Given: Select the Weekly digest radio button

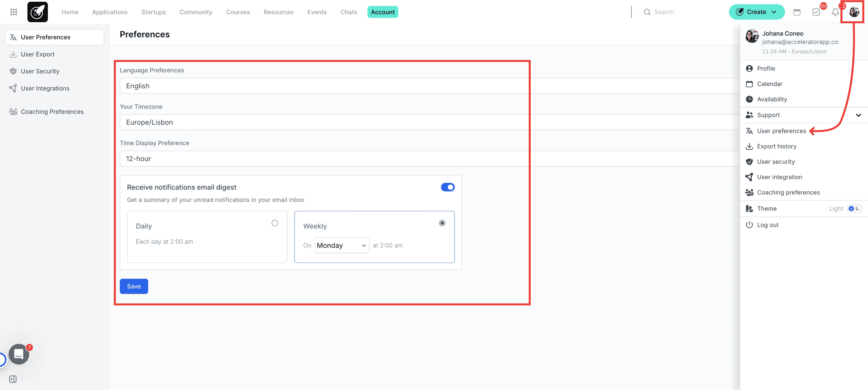Looking at the screenshot, I should 442,223.
